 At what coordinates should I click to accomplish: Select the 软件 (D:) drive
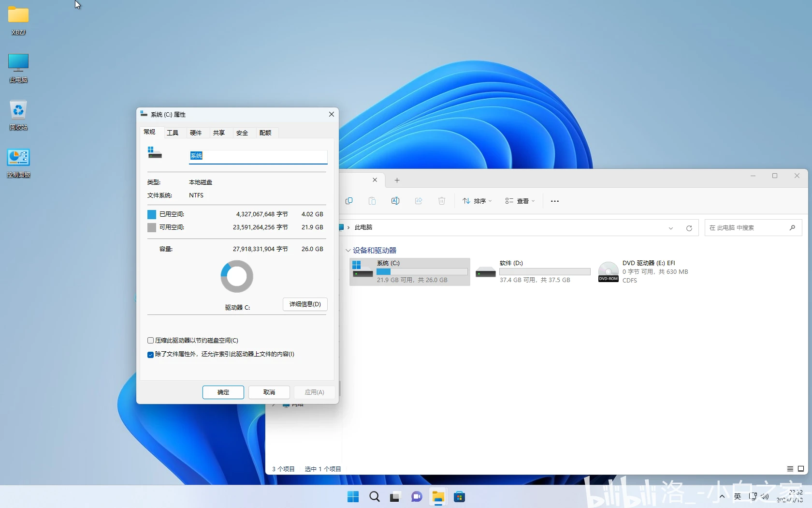[x=533, y=271]
